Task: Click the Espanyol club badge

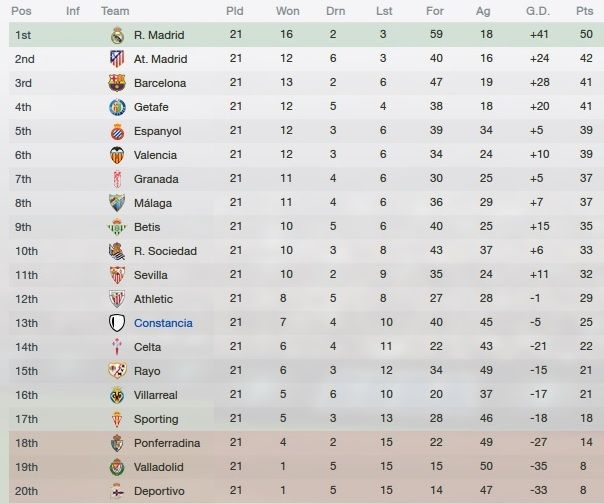Action: pos(117,131)
